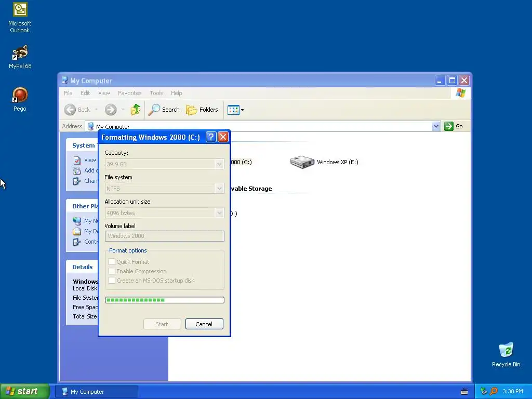This screenshot has height=399, width=532.
Task: Click the keyboard icon on taskbar
Action: point(464,392)
